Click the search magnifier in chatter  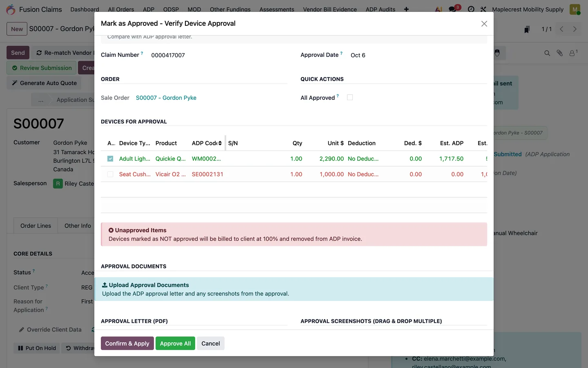[x=547, y=53]
